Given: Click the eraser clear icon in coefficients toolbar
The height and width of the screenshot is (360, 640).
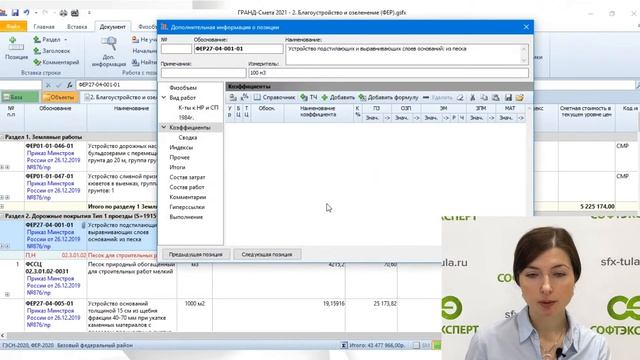Looking at the screenshot, I should pos(460,98).
